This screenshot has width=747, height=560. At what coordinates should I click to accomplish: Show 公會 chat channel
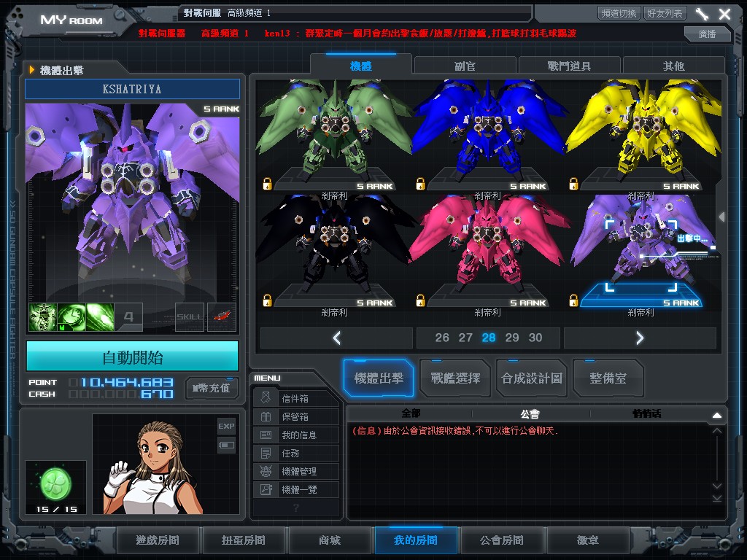point(530,413)
